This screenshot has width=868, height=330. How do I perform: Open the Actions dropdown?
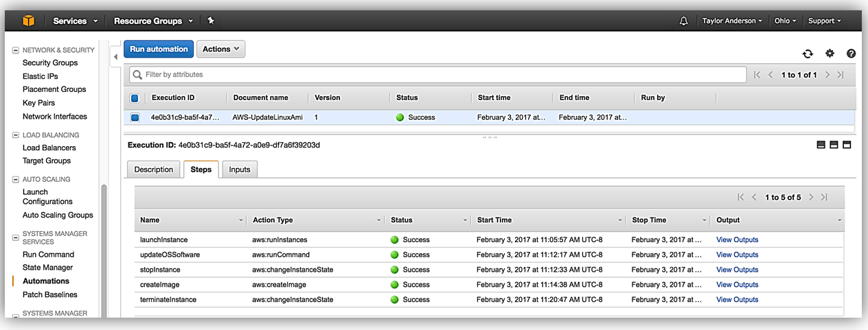pyautogui.click(x=220, y=49)
